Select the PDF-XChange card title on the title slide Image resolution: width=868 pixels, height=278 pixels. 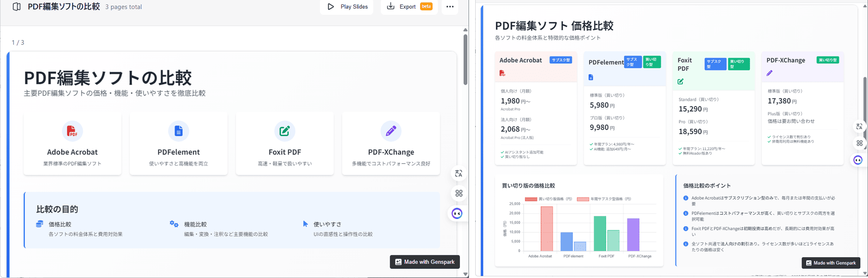click(391, 152)
